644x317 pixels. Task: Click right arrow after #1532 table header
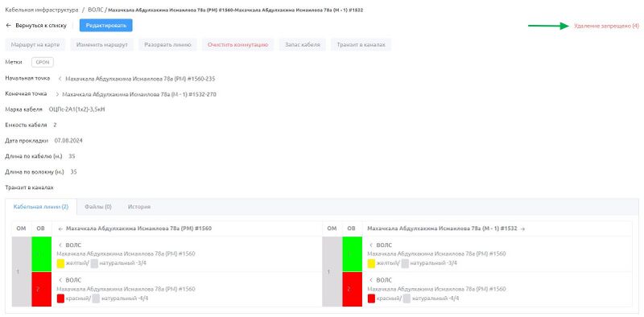522,229
